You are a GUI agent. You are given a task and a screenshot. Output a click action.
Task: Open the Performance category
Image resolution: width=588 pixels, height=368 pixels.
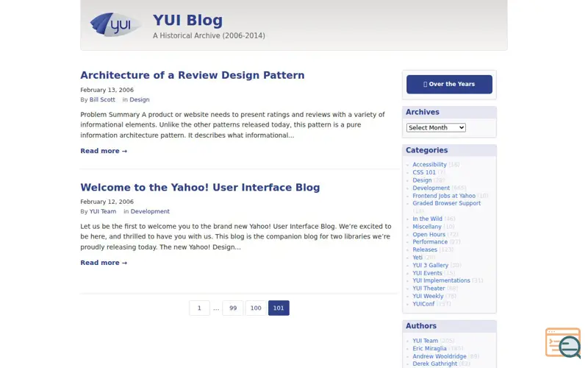(x=430, y=242)
